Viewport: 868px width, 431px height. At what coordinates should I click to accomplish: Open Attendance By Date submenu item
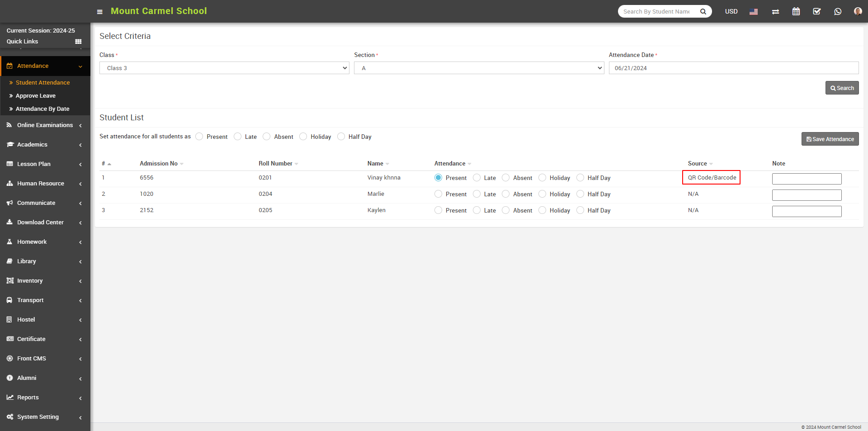coord(42,109)
